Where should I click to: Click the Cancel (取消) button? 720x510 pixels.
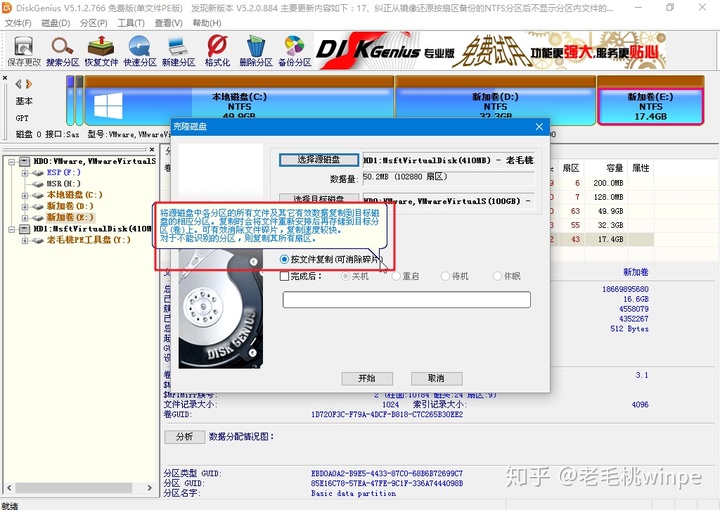436,378
